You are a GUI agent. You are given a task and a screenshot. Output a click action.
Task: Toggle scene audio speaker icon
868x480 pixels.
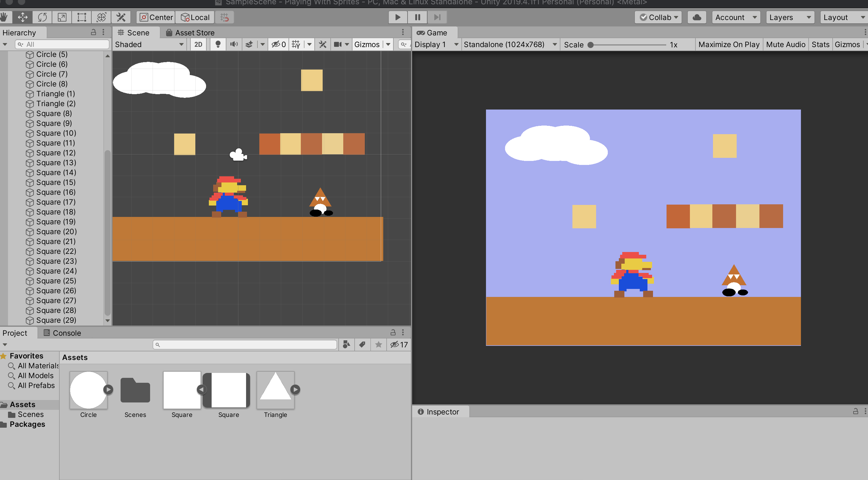234,45
